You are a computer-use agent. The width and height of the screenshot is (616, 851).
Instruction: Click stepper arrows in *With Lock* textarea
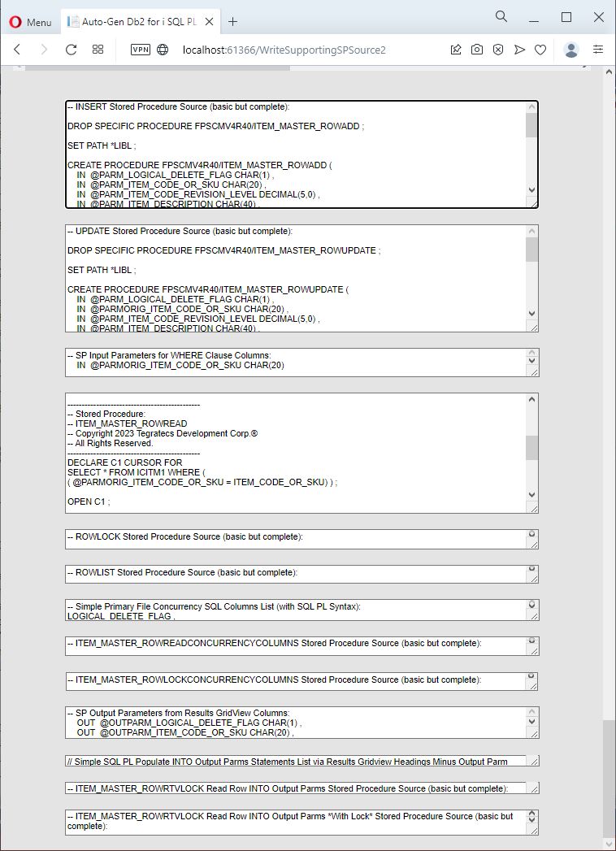(x=531, y=817)
